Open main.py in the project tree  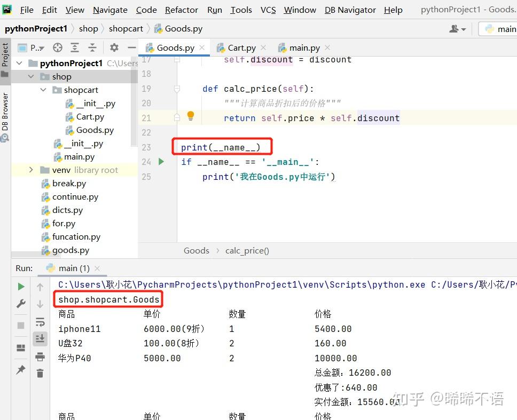coord(79,157)
